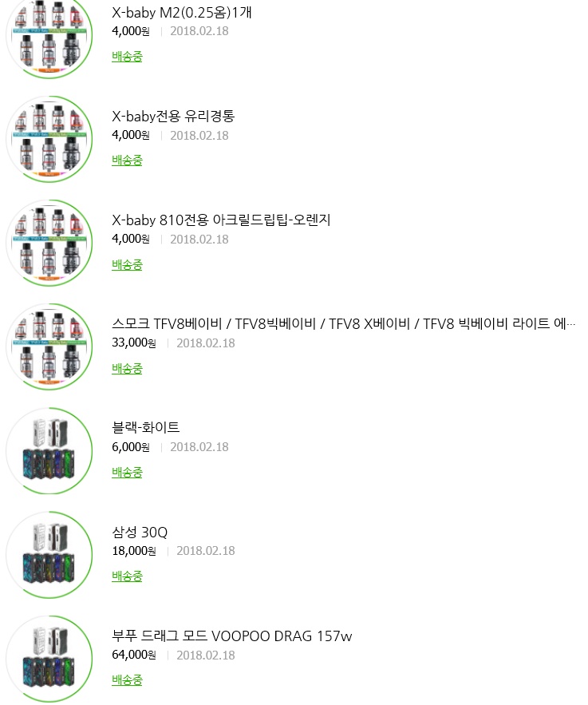
Task: Open thumbnail of X-baby 810전용 아크릴드립팁-오렌지
Action: 49,244
